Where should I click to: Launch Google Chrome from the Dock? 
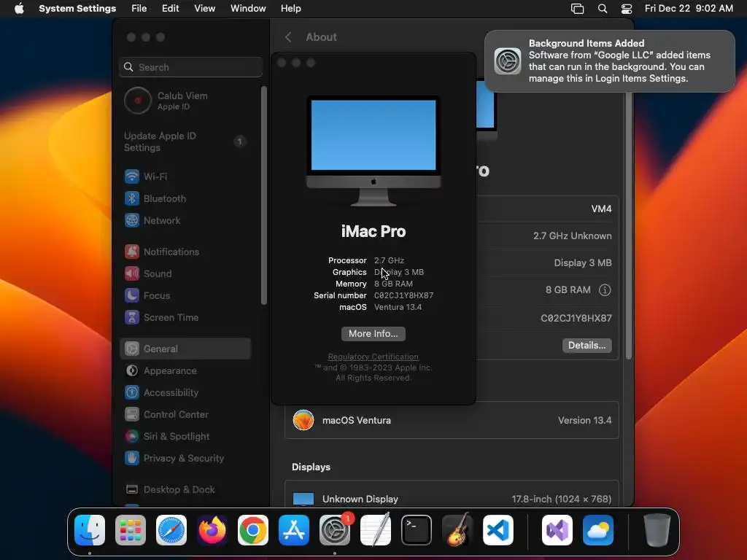(x=253, y=530)
